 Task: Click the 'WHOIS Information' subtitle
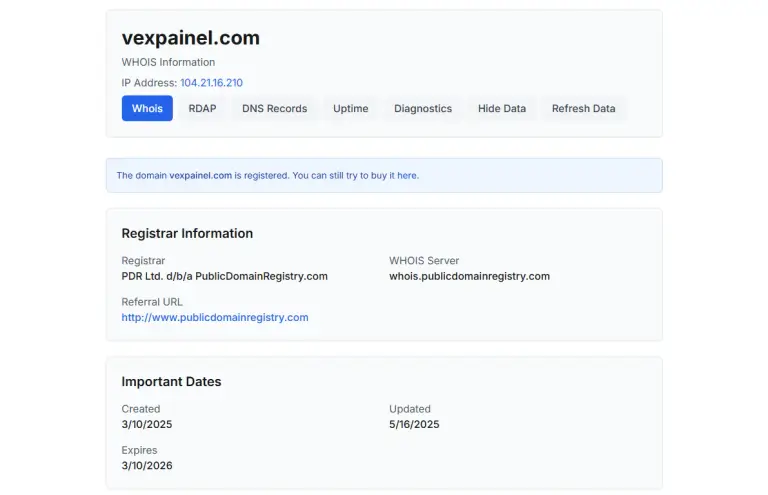click(168, 62)
